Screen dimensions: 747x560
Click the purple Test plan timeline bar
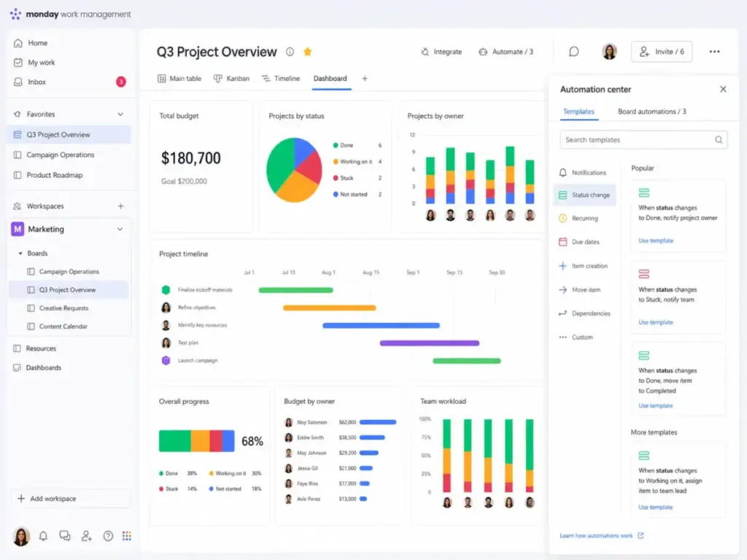coord(429,343)
